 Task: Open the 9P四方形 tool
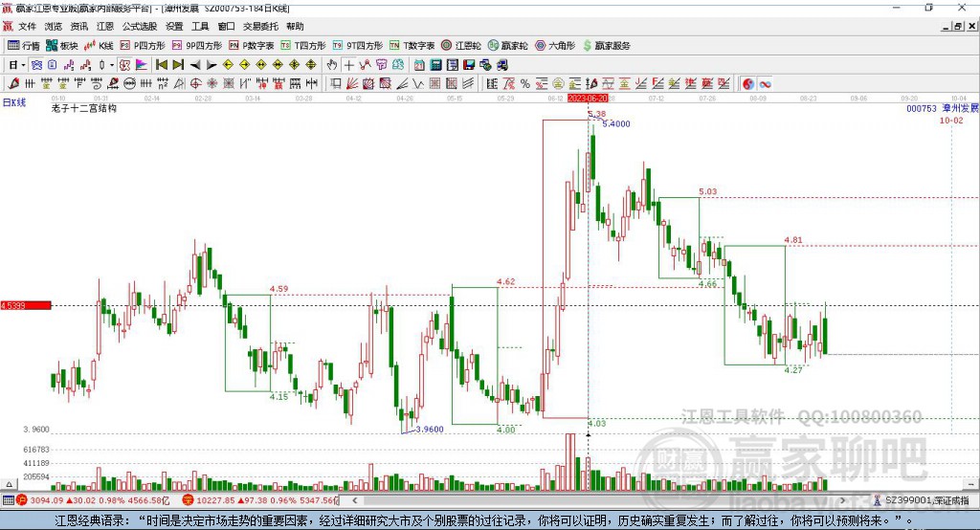click(x=197, y=46)
